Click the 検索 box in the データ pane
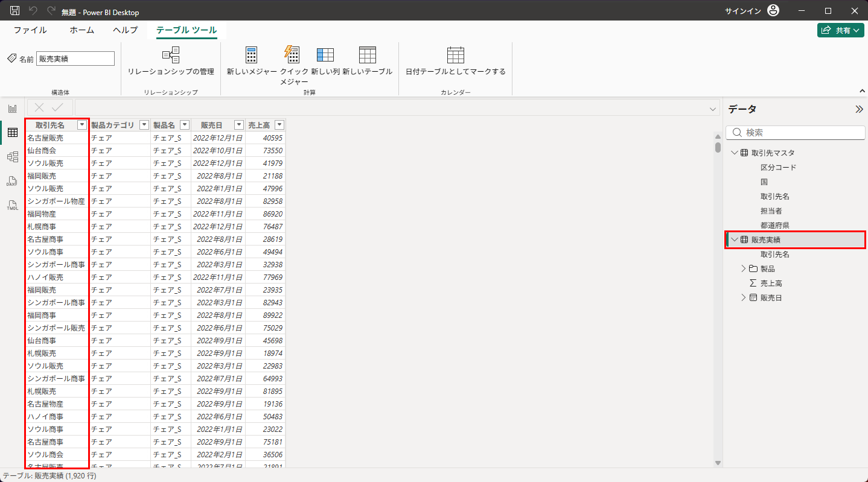The image size is (868, 482). [x=796, y=133]
